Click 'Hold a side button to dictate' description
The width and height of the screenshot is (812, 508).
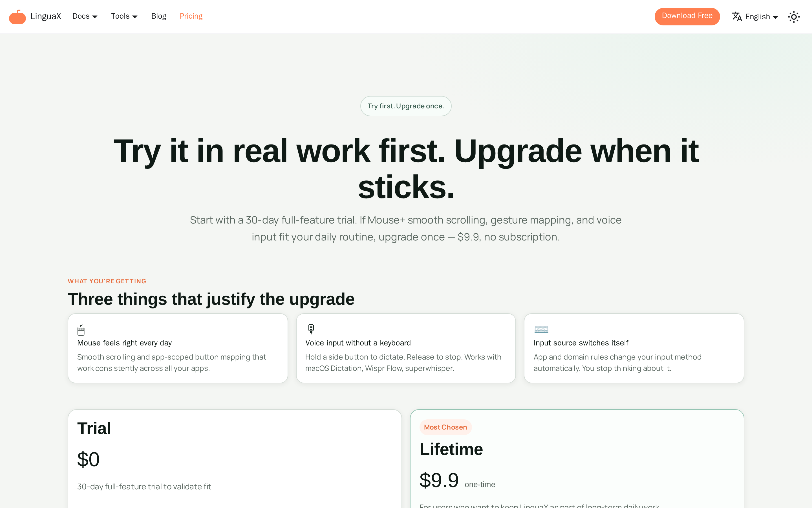[x=403, y=363]
